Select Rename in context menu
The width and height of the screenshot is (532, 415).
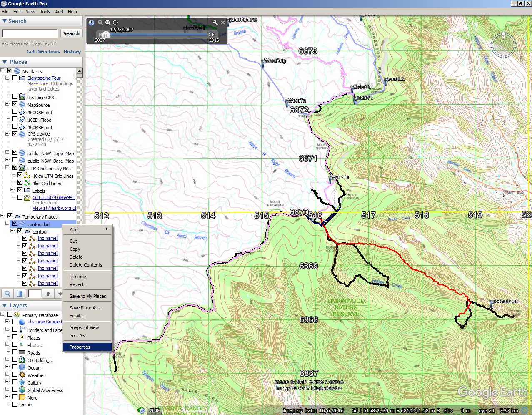(87, 277)
